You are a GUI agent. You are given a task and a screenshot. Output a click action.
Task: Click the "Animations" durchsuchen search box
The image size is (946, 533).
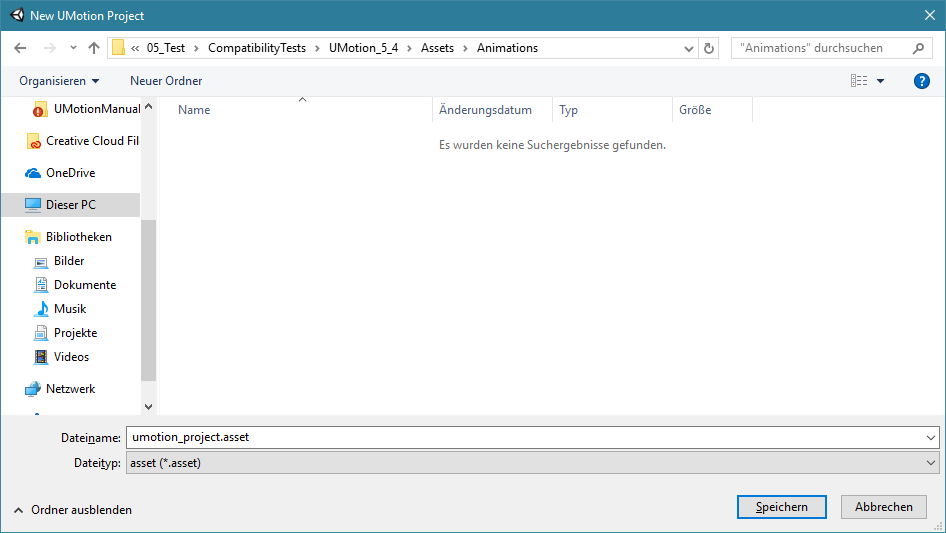pos(822,48)
